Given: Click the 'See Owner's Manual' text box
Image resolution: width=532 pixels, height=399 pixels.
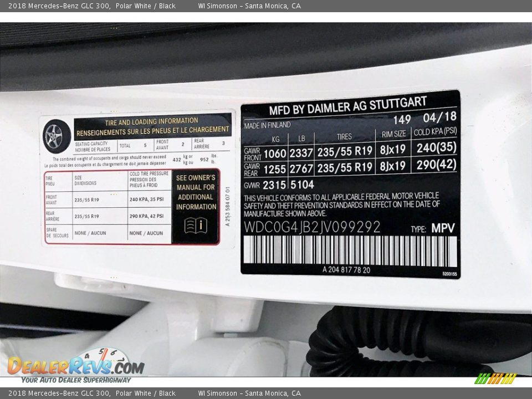Looking at the screenshot, I should coord(196,192).
